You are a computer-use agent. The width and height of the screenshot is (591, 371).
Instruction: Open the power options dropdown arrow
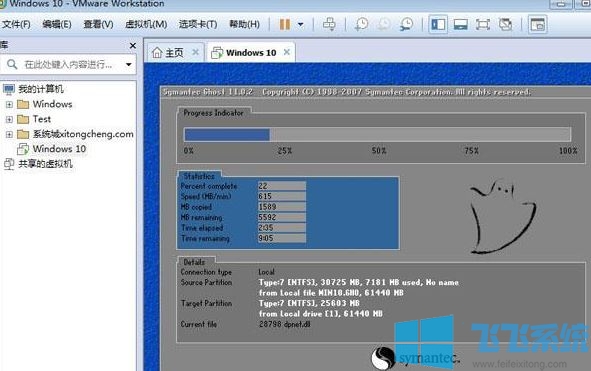click(300, 25)
